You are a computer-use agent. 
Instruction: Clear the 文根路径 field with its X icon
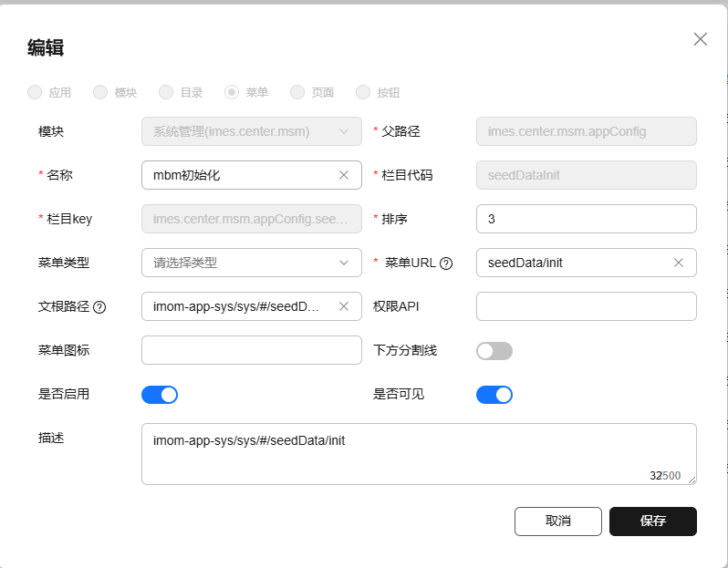click(x=344, y=306)
